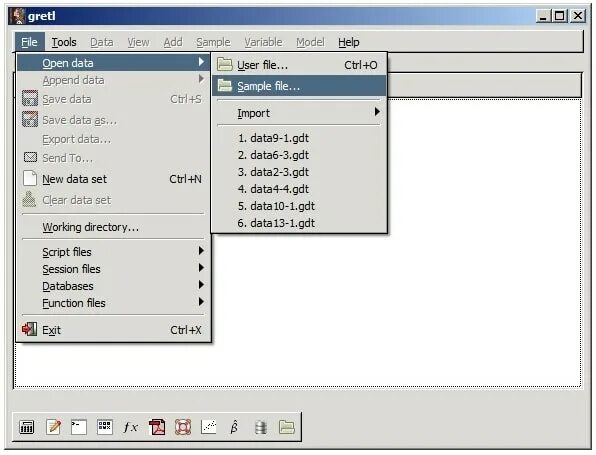Image resolution: width=596 pixels, height=455 pixels.
Task: Expand the Open data submenu arrow
Action: click(x=201, y=62)
